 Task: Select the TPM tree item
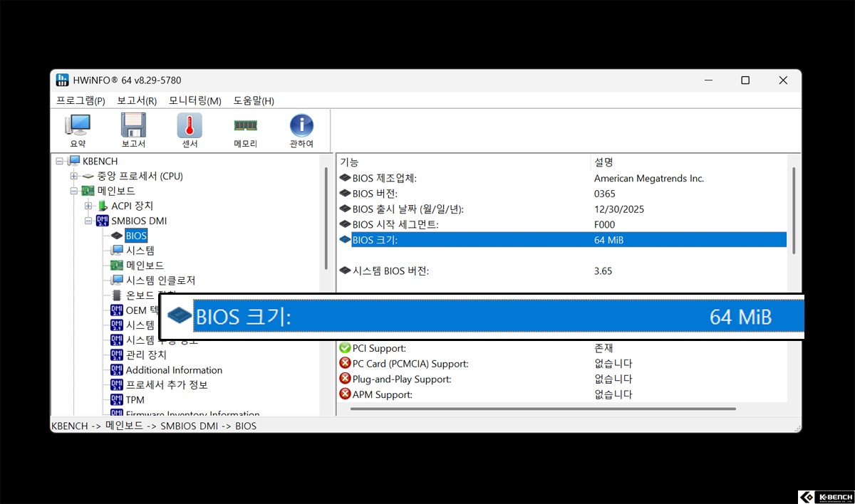pos(135,400)
